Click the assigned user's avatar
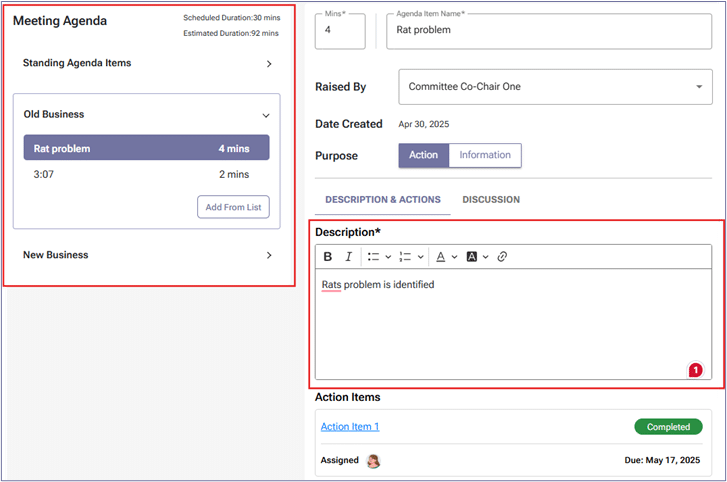 tap(374, 461)
